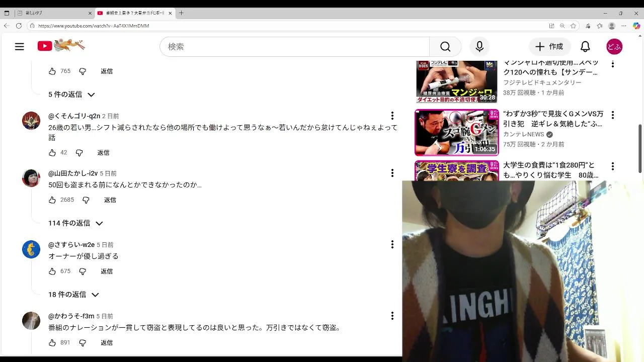The image size is (644, 362).
Task: Click the くそんゴリ-q2n profile avatar
Action: 31,121
